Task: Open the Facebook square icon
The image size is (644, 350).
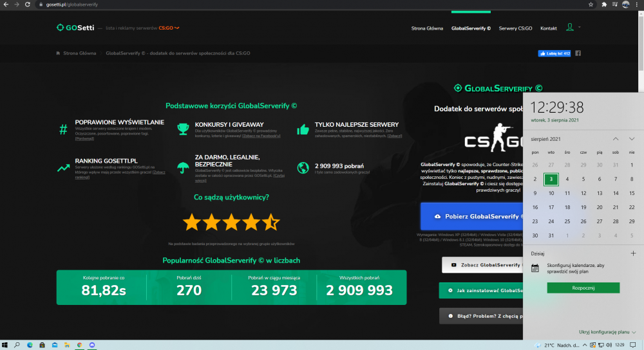Action: pos(578,53)
